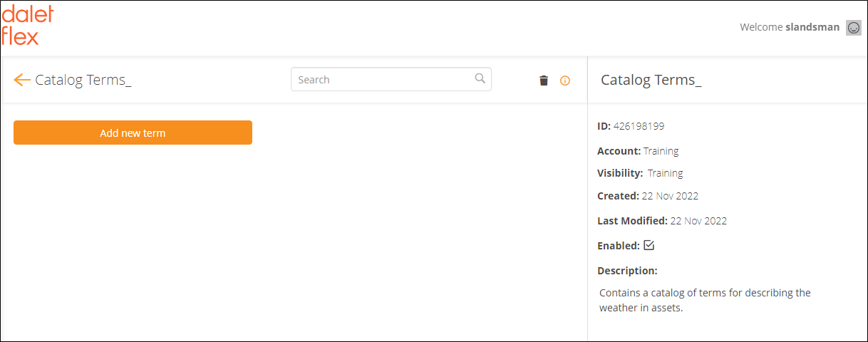
Task: Click the magnifying glass search icon
Action: pos(480,78)
